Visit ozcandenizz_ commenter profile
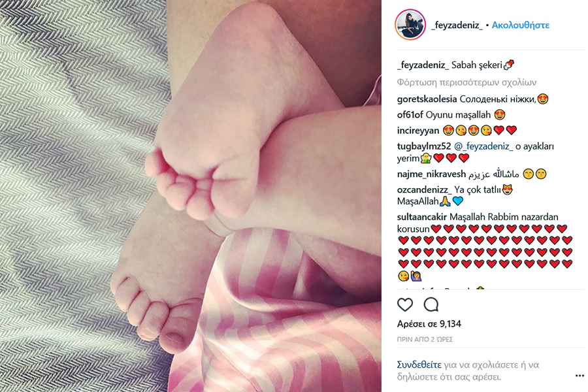The width and height of the screenshot is (588, 392). pos(425,190)
